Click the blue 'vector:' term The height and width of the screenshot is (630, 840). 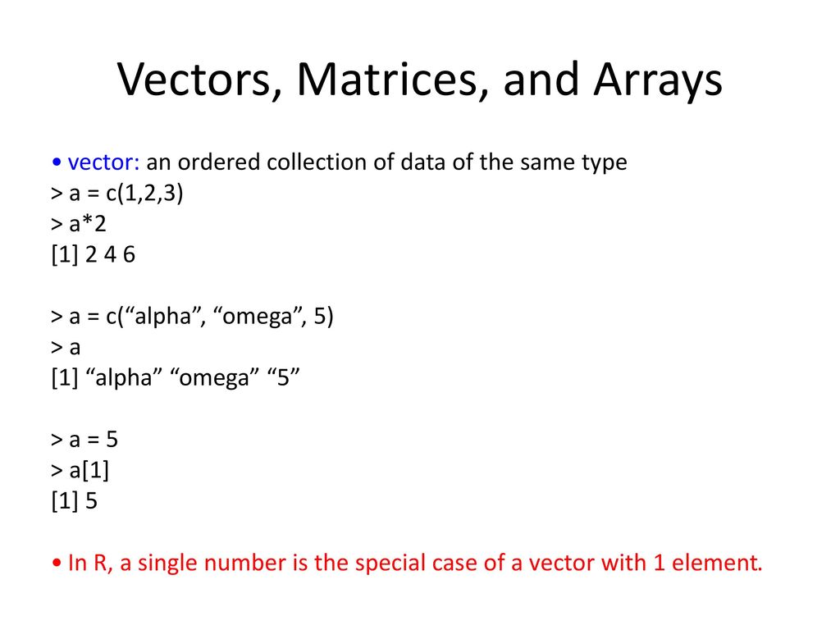point(103,162)
